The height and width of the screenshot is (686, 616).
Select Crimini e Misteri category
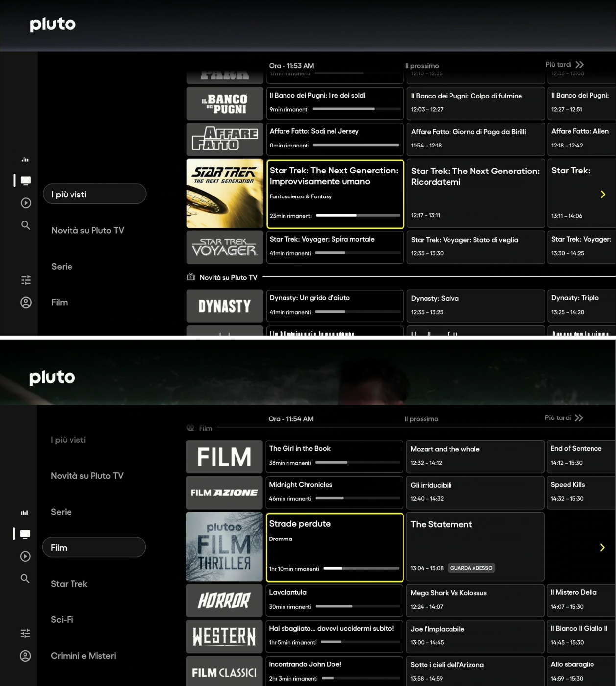pos(83,656)
